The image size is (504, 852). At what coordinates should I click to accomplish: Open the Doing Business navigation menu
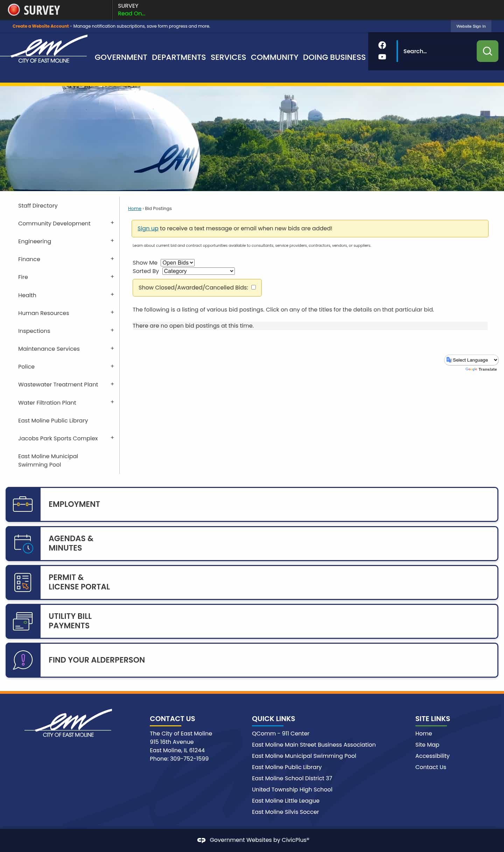pyautogui.click(x=334, y=57)
